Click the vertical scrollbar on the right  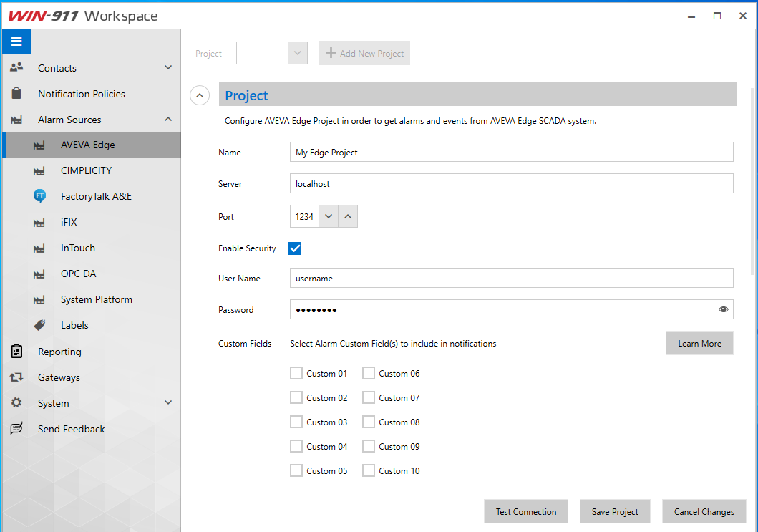pos(752,181)
